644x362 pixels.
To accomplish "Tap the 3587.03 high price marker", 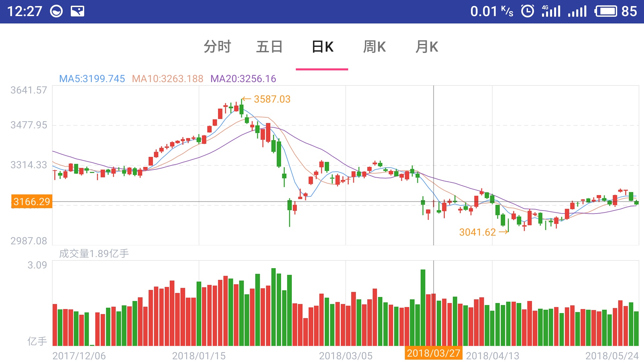I will 272,99.
